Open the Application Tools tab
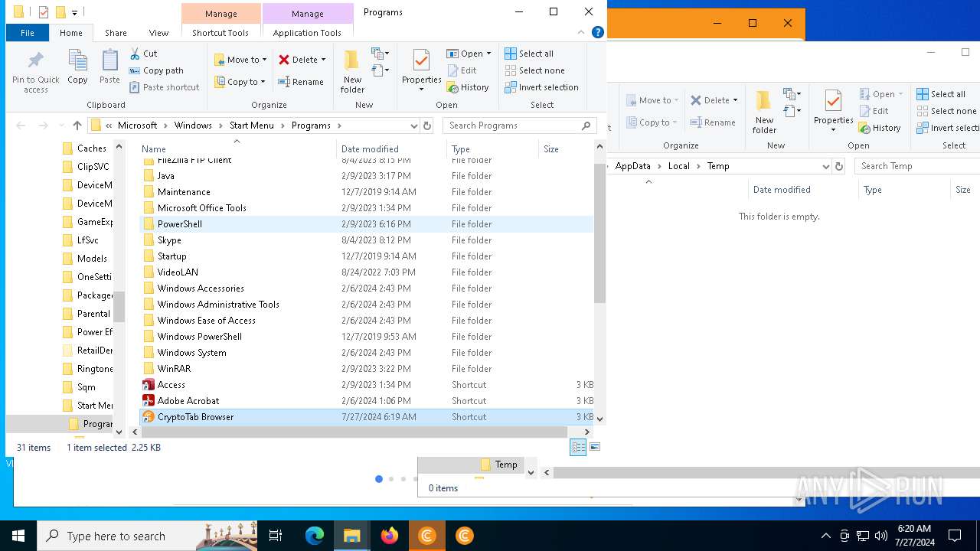The width and height of the screenshot is (980, 551). coord(307,33)
